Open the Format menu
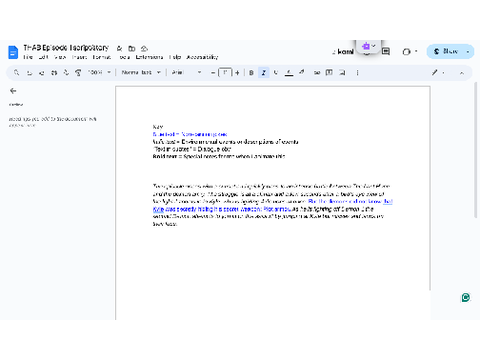The height and width of the screenshot is (360, 480). click(x=102, y=57)
